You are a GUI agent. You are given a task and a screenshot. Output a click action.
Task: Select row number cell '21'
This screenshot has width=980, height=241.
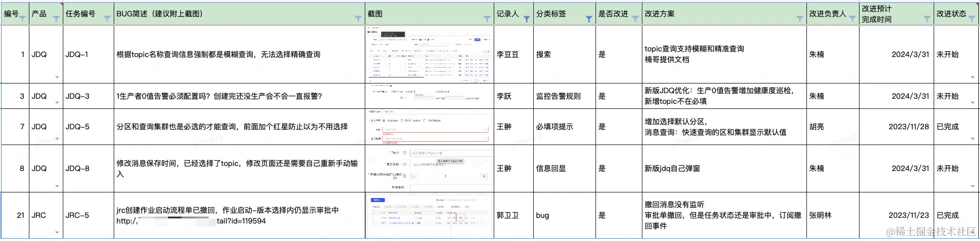point(15,215)
